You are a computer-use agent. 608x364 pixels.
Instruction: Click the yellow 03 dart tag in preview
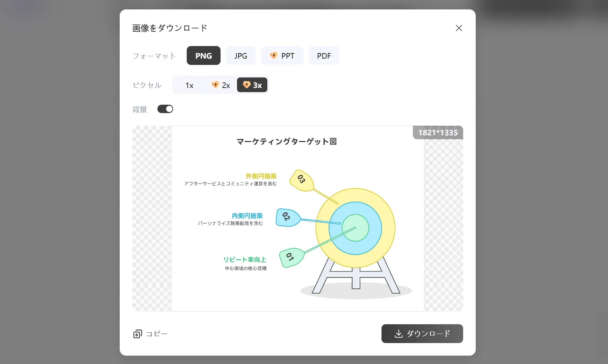pos(302,180)
